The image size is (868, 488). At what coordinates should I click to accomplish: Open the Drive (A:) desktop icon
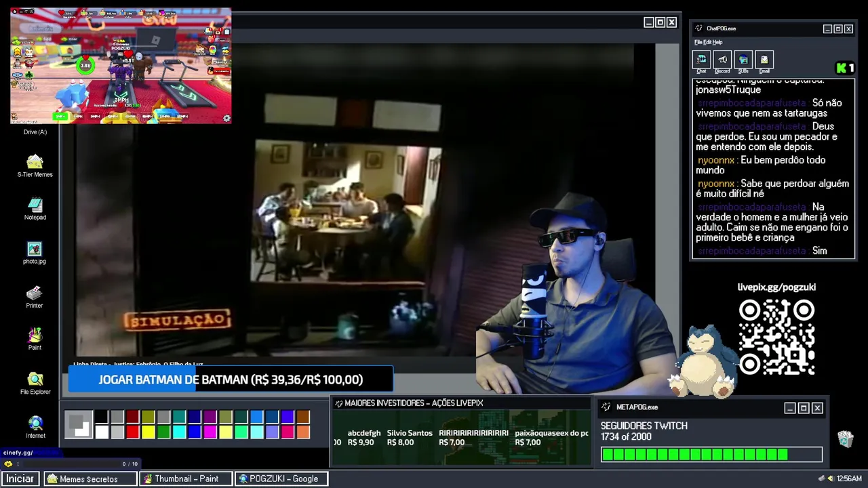coord(35,131)
